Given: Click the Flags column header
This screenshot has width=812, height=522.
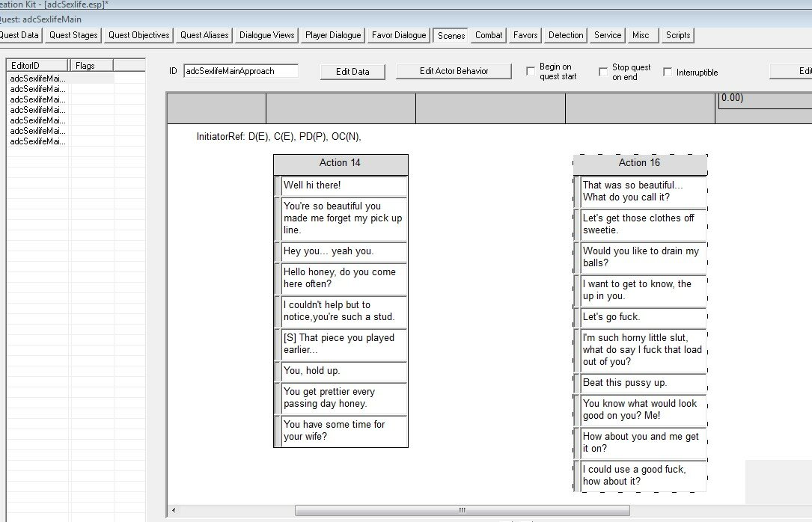Looking at the screenshot, I should pos(91,65).
